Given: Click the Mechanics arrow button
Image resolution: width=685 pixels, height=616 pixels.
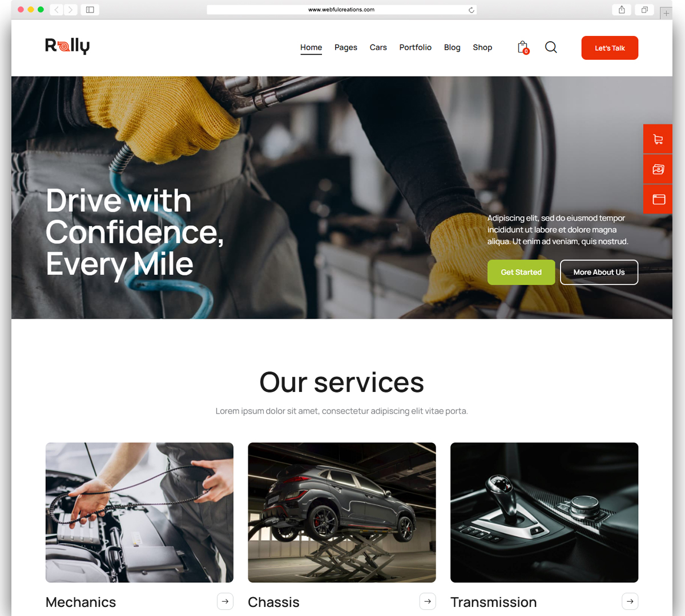Looking at the screenshot, I should (225, 601).
